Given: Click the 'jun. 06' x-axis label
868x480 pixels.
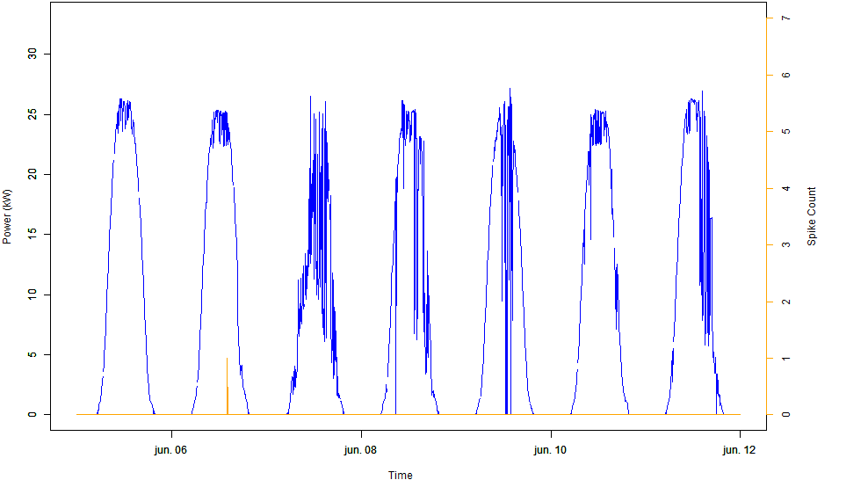Looking at the screenshot, I should click(171, 449).
